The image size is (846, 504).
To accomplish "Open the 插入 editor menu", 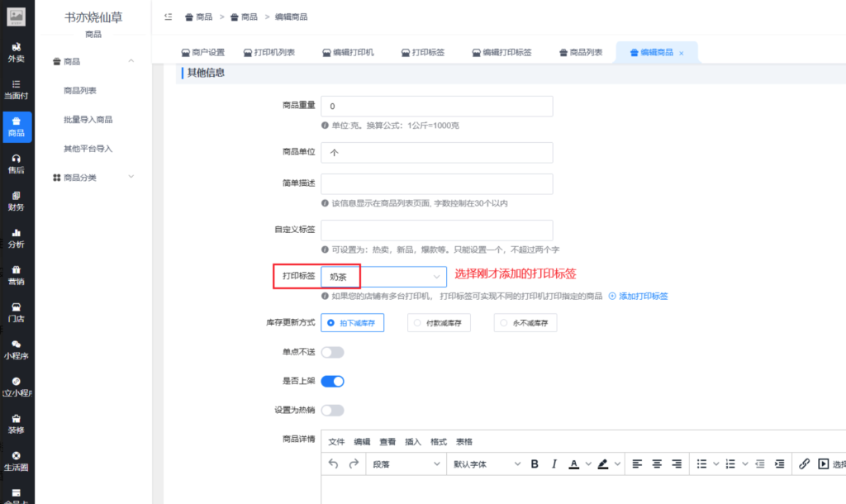I will 413,442.
